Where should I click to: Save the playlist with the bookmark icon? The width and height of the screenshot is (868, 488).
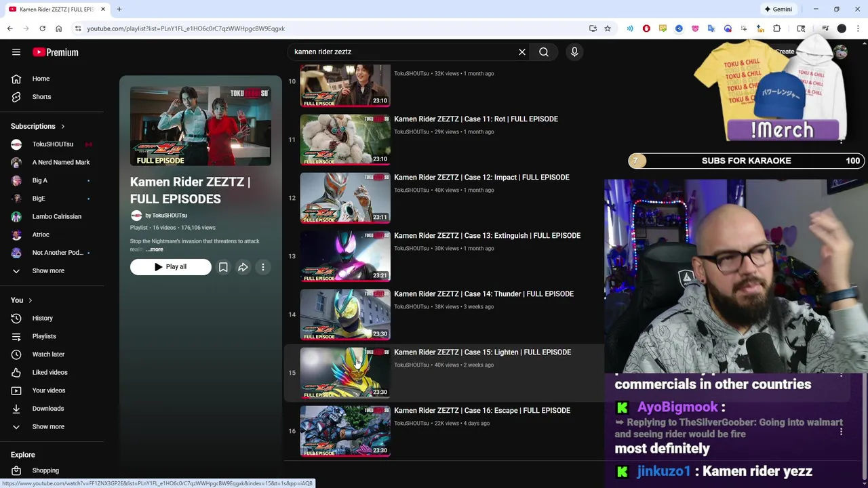pos(223,267)
